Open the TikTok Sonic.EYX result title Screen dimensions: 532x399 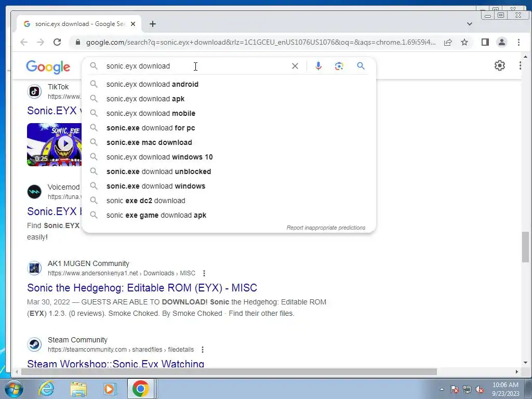(54, 111)
